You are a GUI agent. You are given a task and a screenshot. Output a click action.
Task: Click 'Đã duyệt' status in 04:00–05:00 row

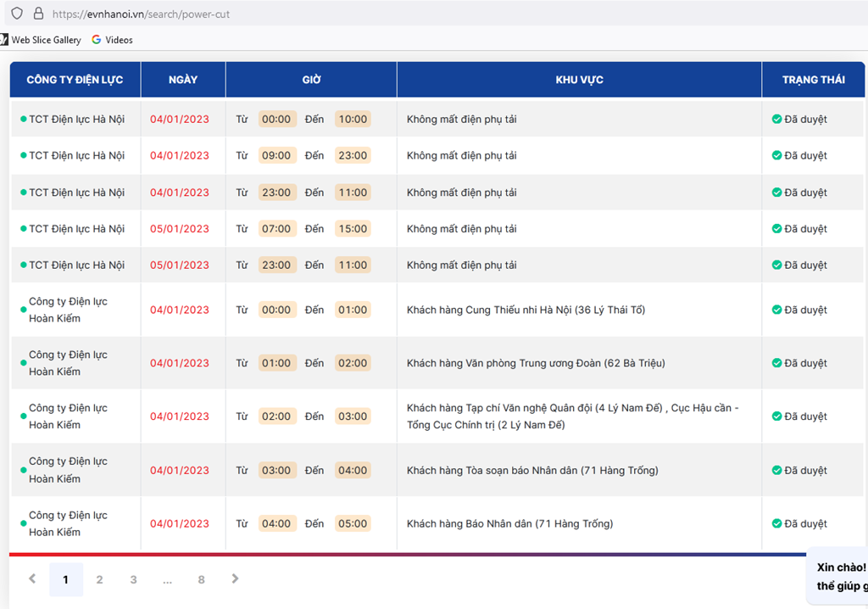(x=805, y=523)
